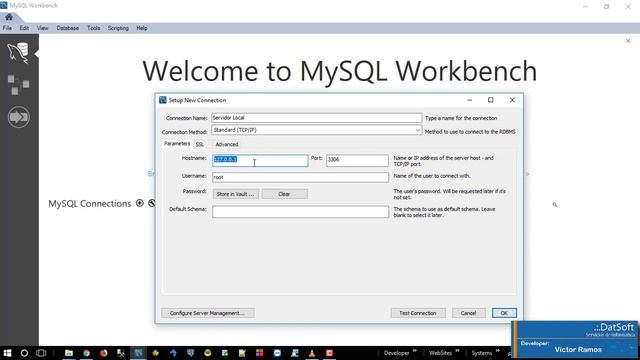The width and height of the screenshot is (640, 360).
Task: Switch to the Parameters tab
Action: coord(177,144)
